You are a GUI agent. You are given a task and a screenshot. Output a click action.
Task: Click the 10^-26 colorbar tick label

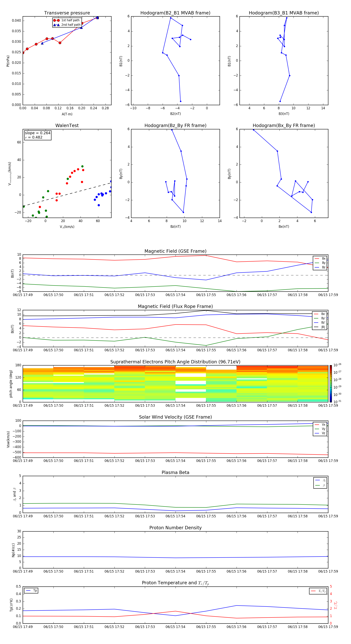(x=337, y=365)
